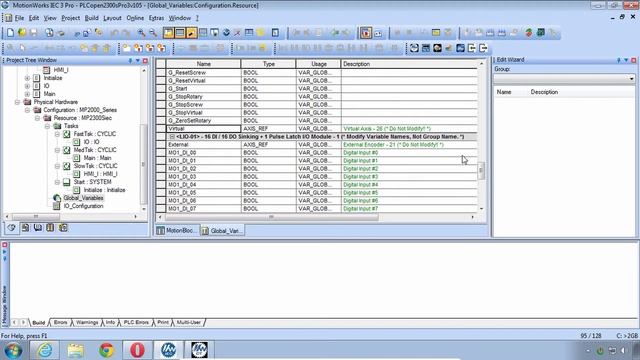This screenshot has height=360, width=640.
Task: Open the File menu
Action: (x=19, y=18)
